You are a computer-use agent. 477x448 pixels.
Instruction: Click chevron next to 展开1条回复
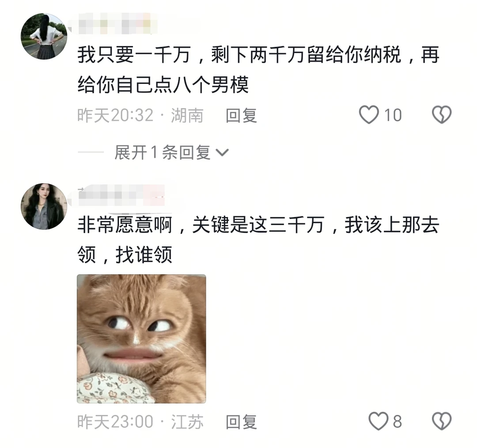(x=222, y=152)
